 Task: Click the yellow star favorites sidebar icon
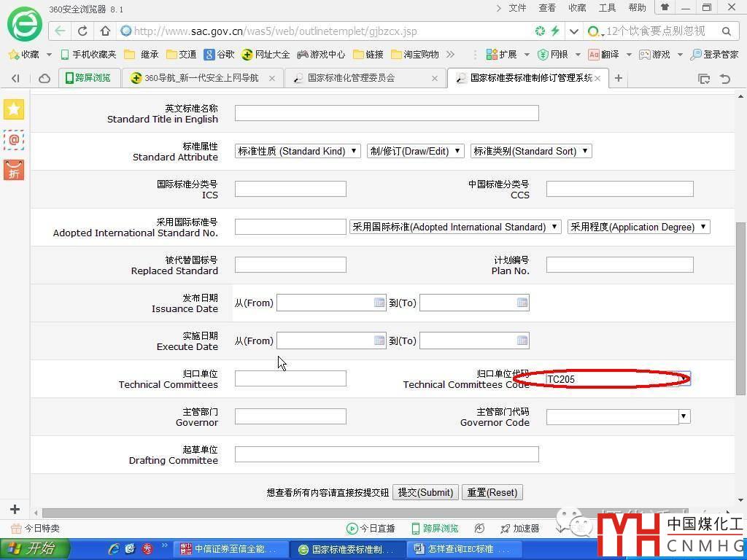point(14,109)
